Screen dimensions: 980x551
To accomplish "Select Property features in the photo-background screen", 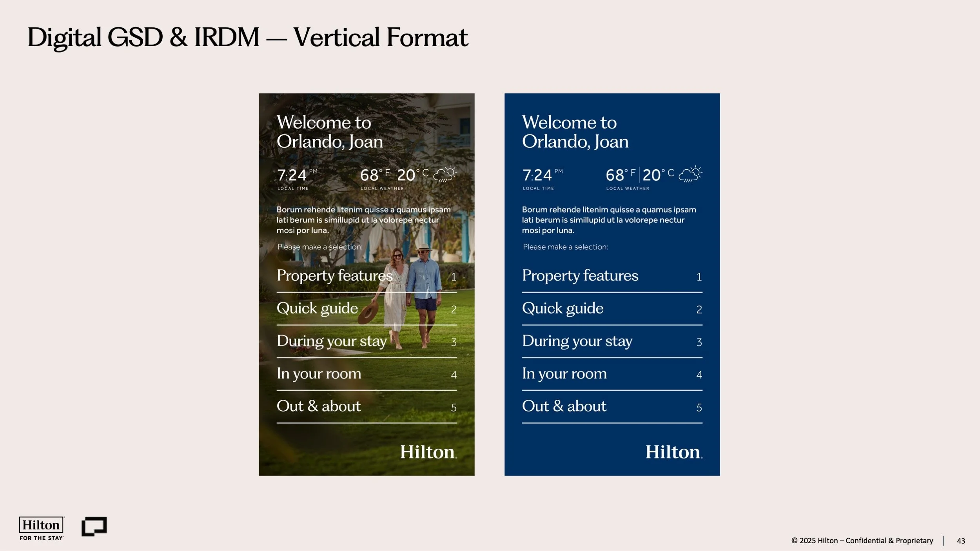I will tap(367, 276).
